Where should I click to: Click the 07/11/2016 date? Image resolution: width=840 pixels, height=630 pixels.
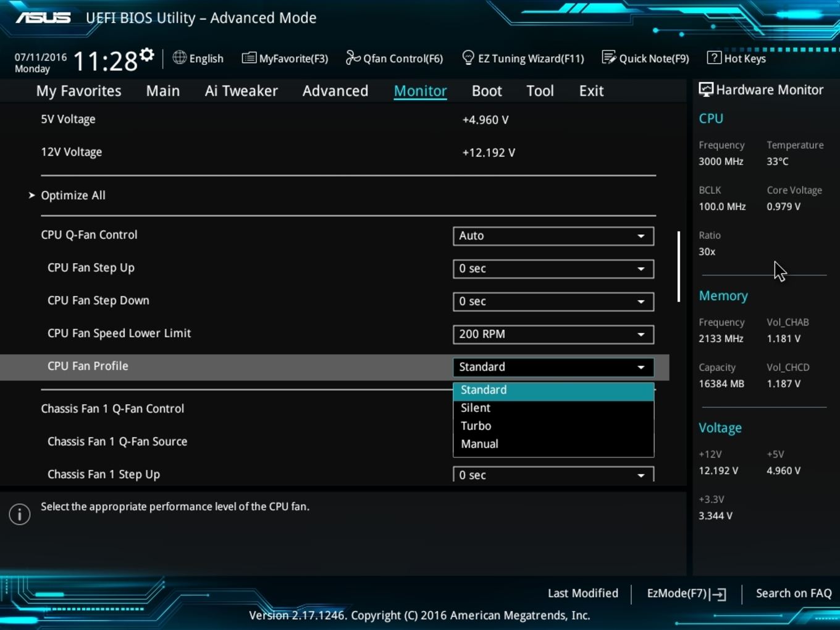[41, 57]
